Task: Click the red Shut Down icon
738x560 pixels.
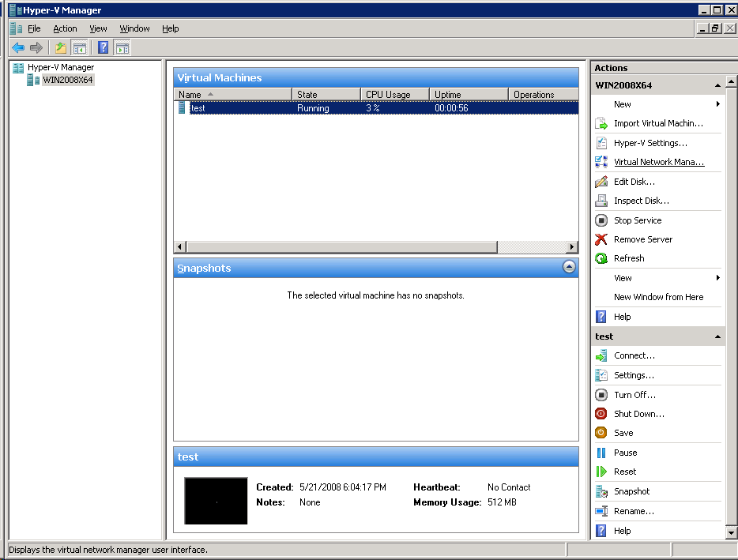Action: tap(601, 414)
